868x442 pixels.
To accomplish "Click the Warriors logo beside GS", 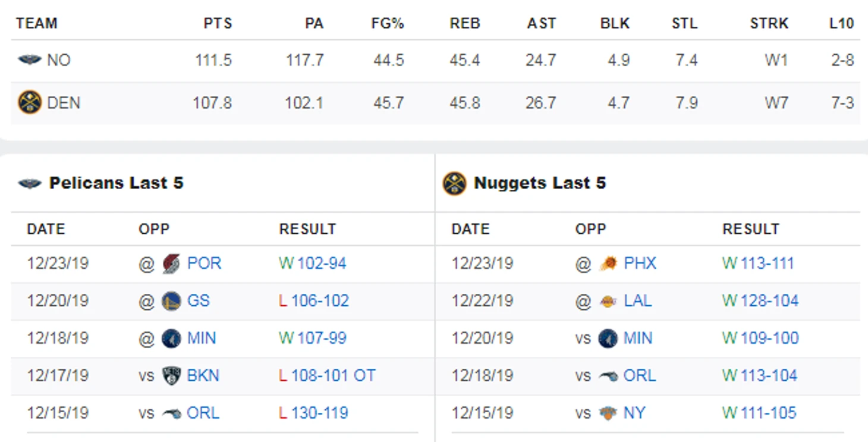I will [171, 301].
